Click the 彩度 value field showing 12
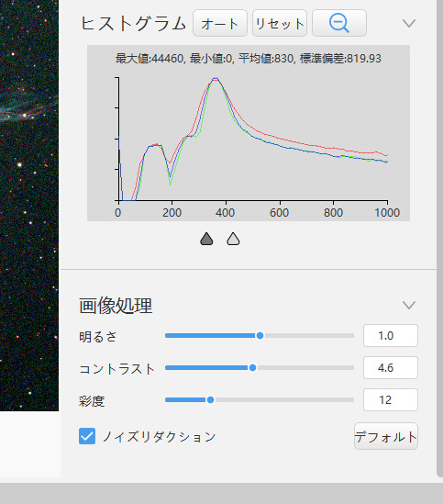Image resolution: width=443 pixels, height=504 pixels. coord(391,399)
